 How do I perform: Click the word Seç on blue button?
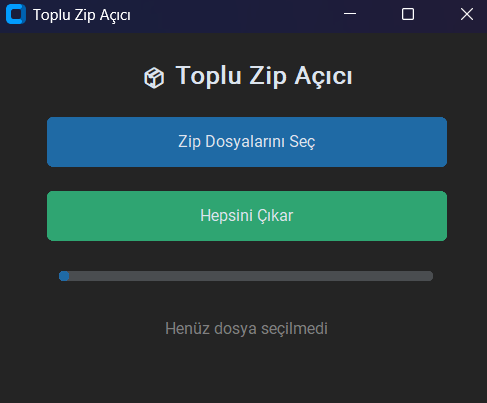302,142
